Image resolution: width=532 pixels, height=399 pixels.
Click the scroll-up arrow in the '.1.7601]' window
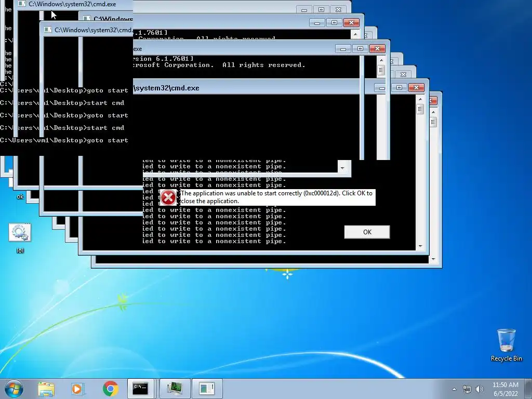click(x=355, y=34)
